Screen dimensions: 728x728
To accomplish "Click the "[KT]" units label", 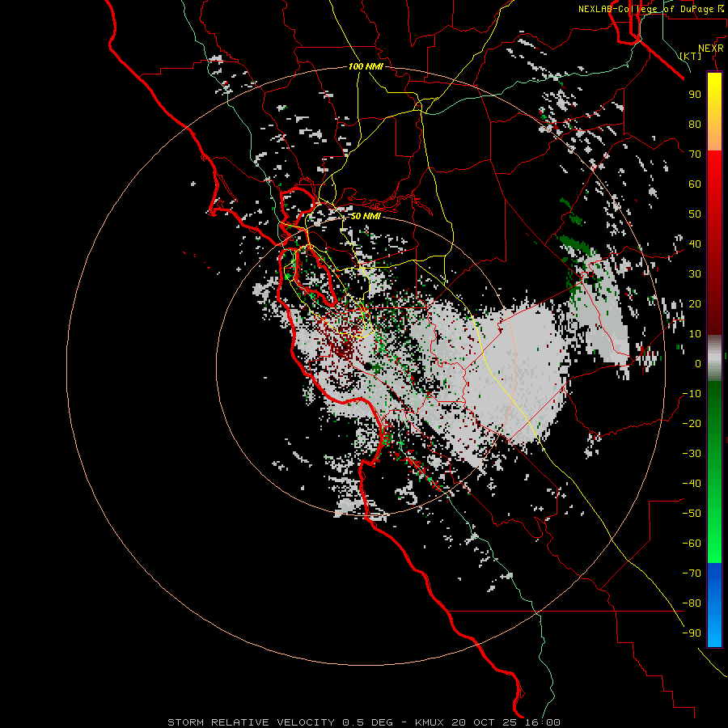I will tap(690, 56).
